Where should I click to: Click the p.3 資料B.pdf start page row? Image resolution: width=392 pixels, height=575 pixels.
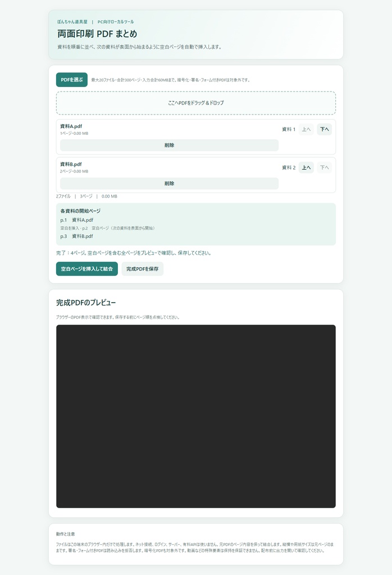(x=76, y=236)
